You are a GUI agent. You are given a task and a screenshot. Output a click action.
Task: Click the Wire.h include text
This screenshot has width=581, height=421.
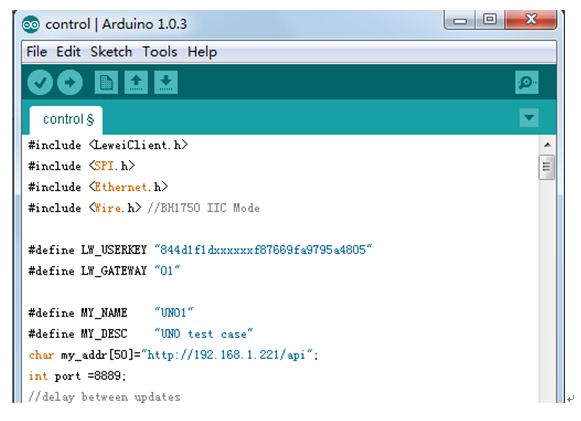85,208
